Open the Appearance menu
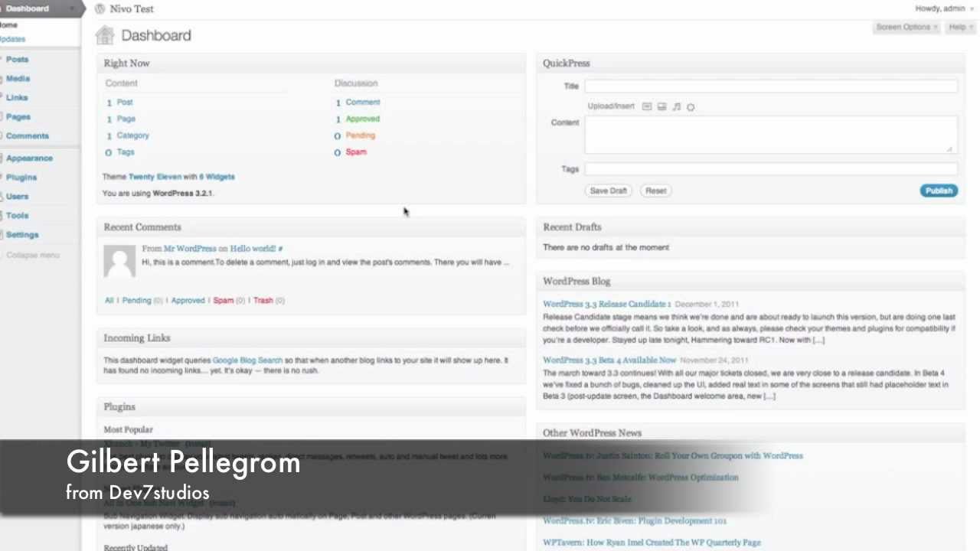 click(x=29, y=158)
